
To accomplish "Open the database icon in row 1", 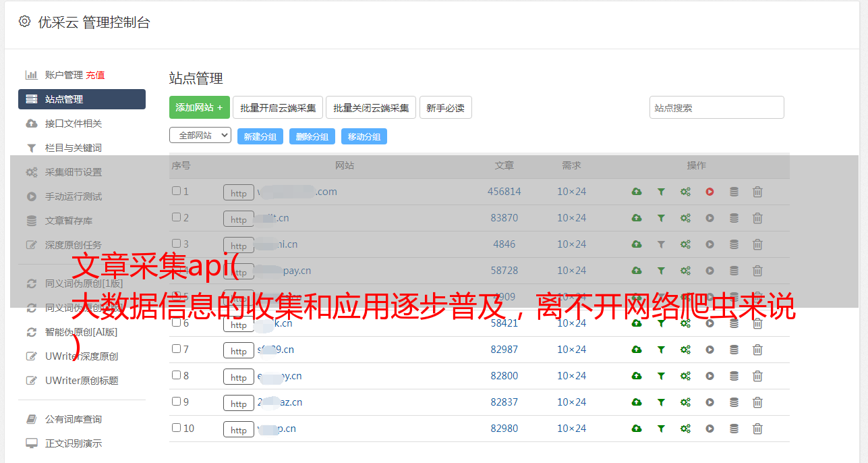I will pos(734,192).
